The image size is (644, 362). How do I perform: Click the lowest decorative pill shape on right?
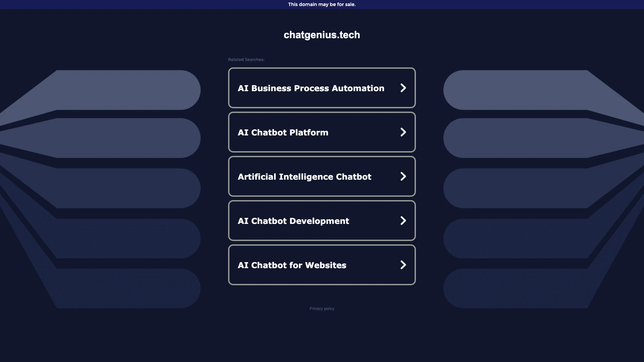pos(517,288)
